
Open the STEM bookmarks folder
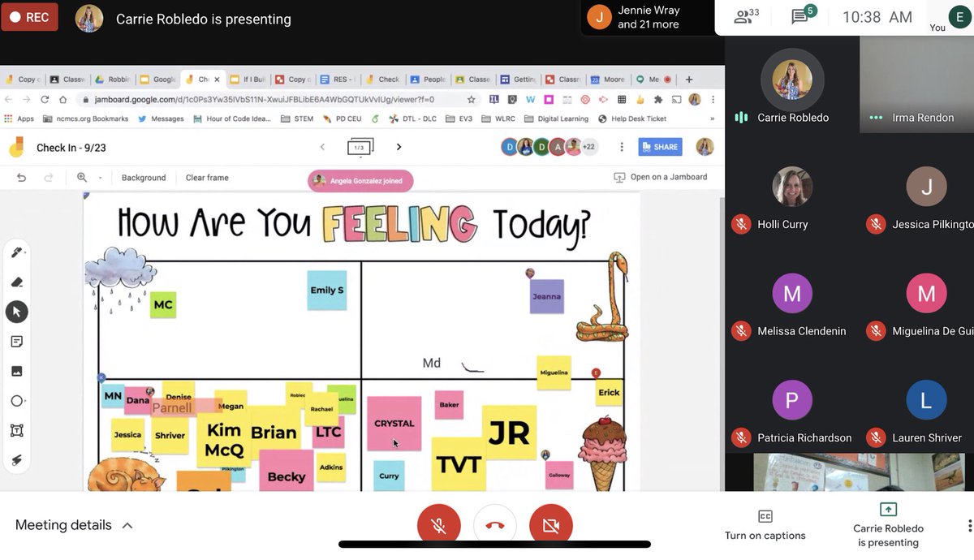coord(297,118)
